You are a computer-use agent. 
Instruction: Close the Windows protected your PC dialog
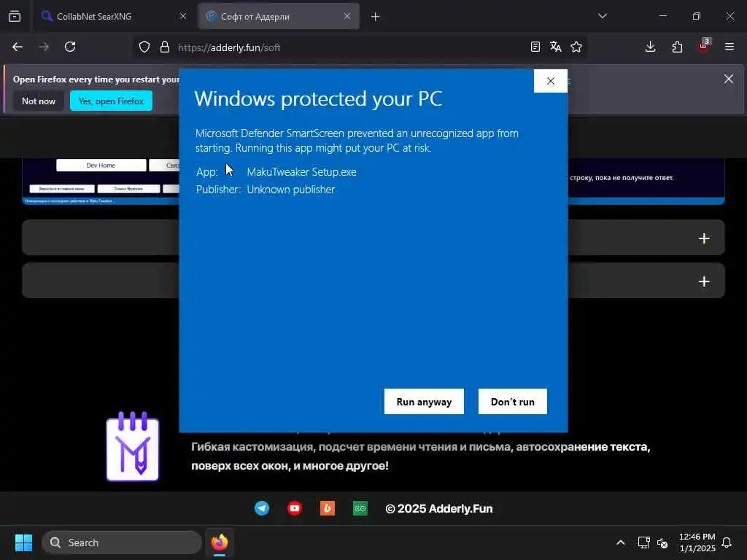(x=551, y=81)
